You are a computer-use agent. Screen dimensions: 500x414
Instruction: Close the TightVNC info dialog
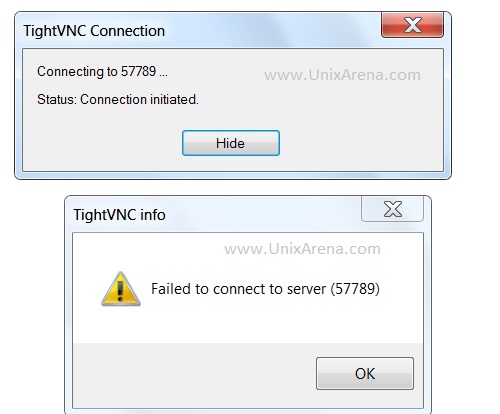click(x=392, y=209)
